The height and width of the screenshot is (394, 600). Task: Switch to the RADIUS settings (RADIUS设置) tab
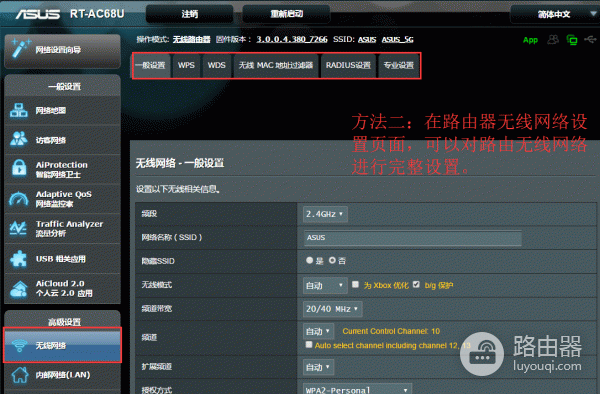(348, 65)
